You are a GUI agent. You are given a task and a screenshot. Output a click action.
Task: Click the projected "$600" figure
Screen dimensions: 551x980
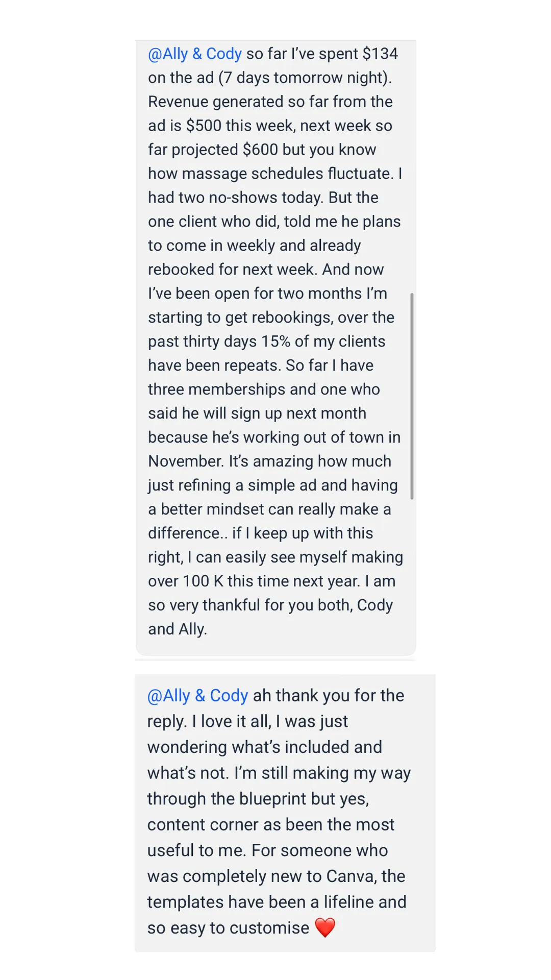[x=260, y=150]
